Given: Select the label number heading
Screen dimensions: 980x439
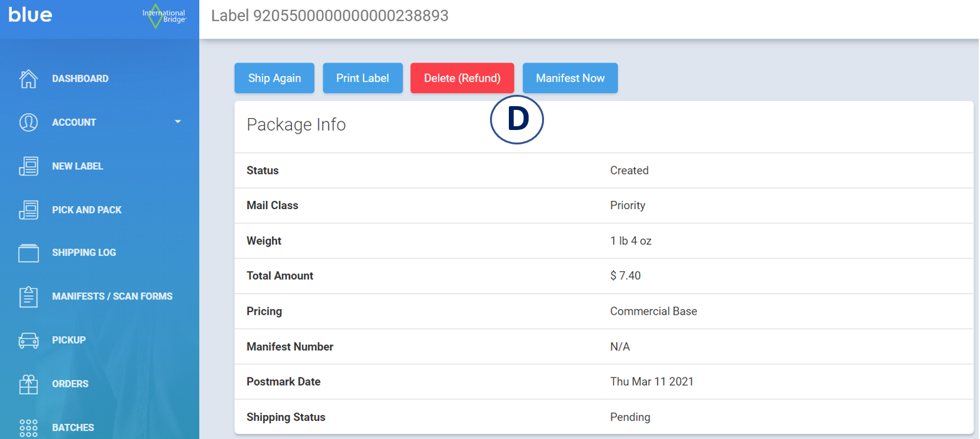Looking at the screenshot, I should 330,16.
